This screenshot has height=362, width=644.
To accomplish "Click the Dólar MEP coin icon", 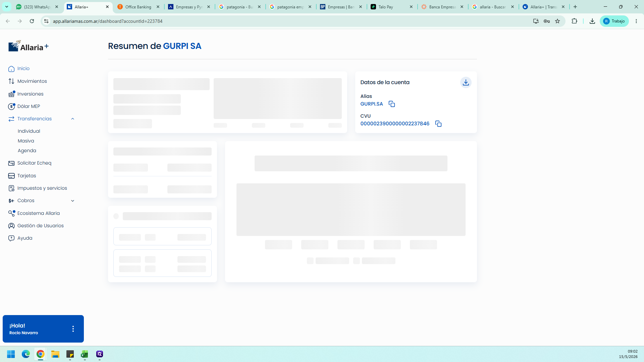I will coord(11,106).
